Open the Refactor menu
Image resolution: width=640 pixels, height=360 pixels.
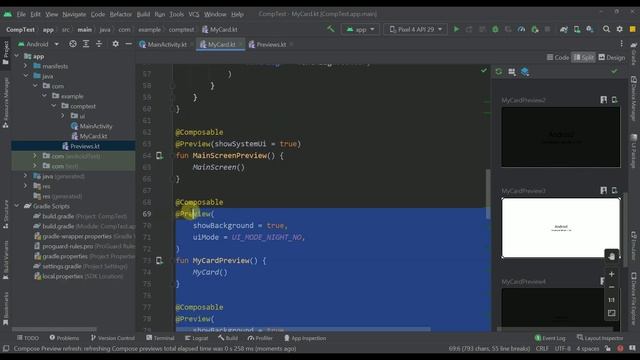pos(121,14)
